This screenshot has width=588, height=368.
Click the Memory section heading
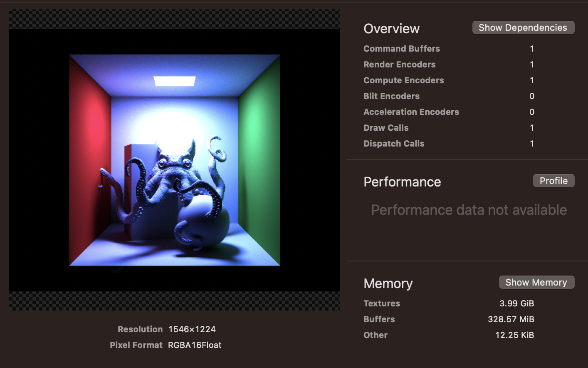pyautogui.click(x=388, y=283)
